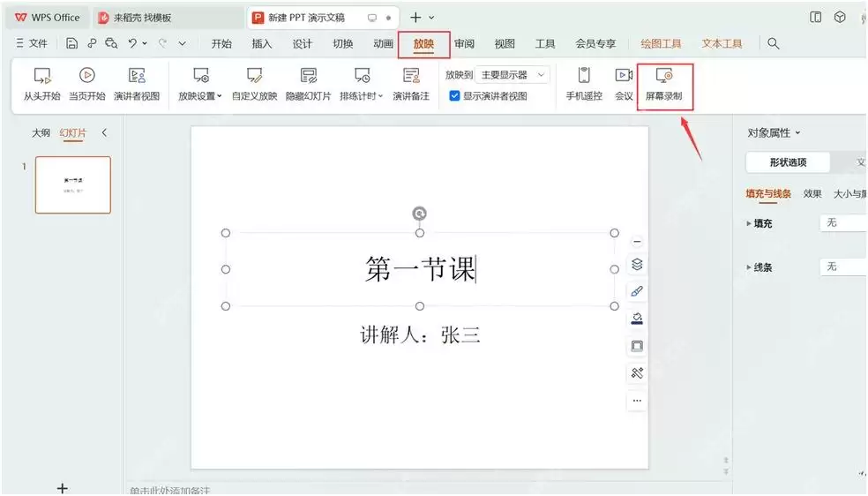The image size is (868, 496).
Task: Toggle show presenter view checkbox
Action: pyautogui.click(x=454, y=96)
